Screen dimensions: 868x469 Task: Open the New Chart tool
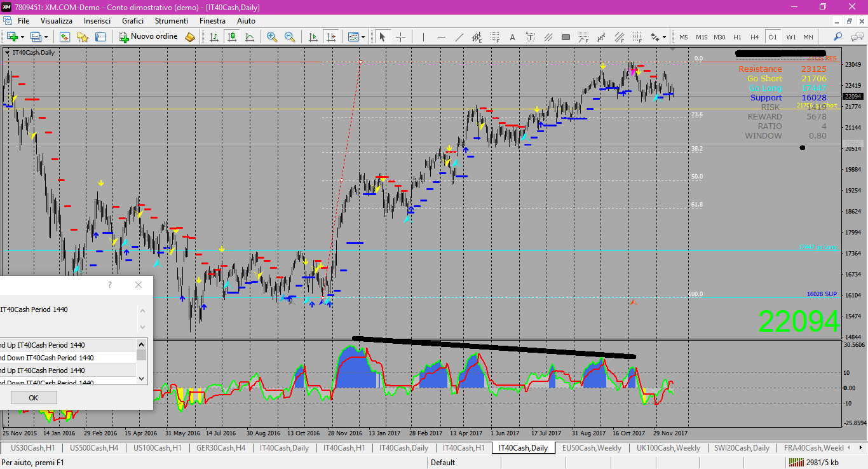12,37
